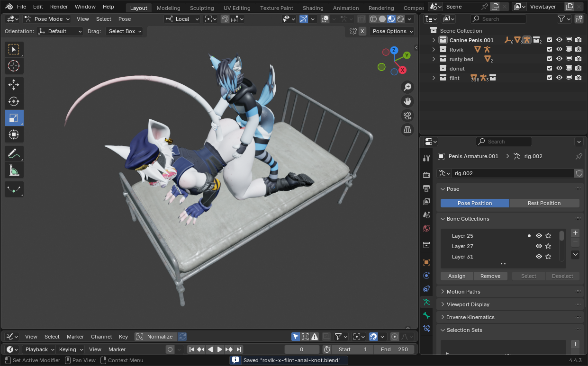Open the Tool properties tab

point(426,158)
